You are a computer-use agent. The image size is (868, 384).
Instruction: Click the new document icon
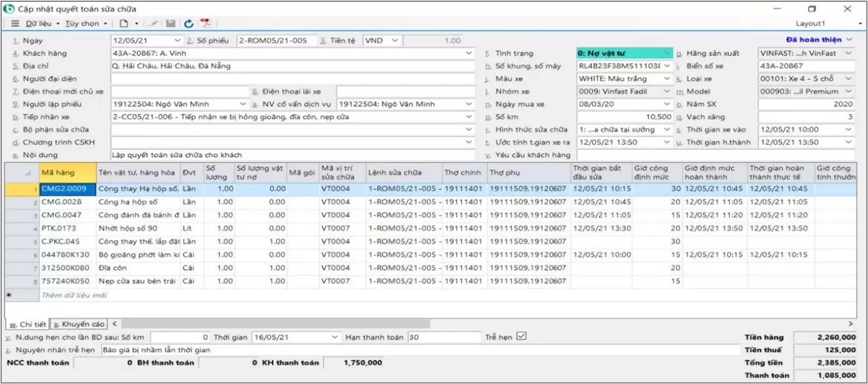point(124,24)
